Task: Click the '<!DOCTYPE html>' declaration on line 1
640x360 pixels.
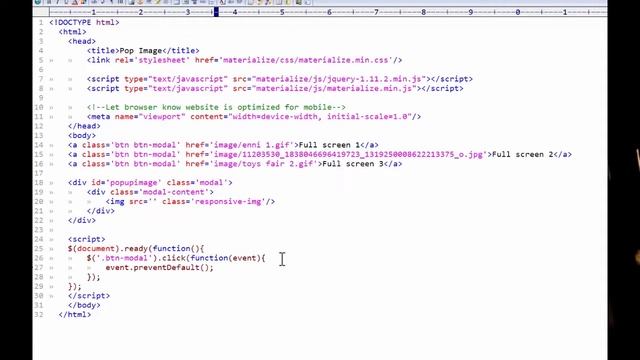Action: coord(84,22)
